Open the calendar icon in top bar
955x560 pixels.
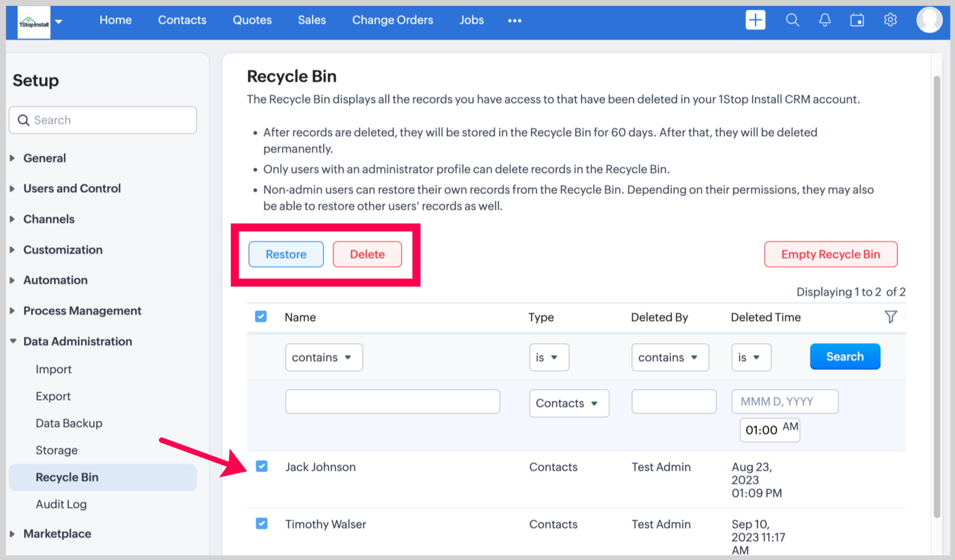(857, 20)
